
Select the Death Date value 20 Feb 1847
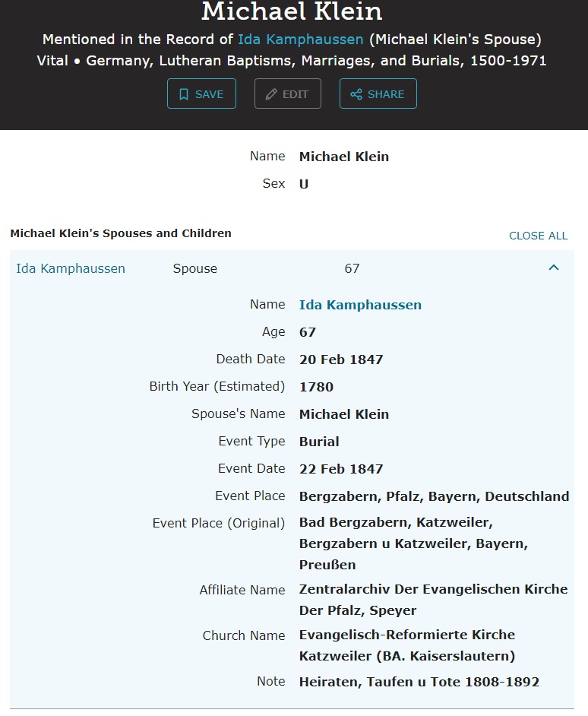point(341,360)
